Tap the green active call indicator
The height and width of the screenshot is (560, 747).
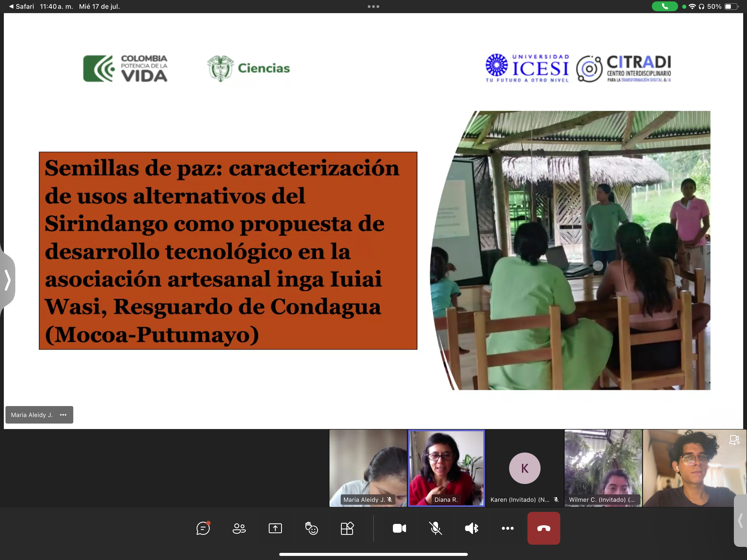(x=665, y=6)
